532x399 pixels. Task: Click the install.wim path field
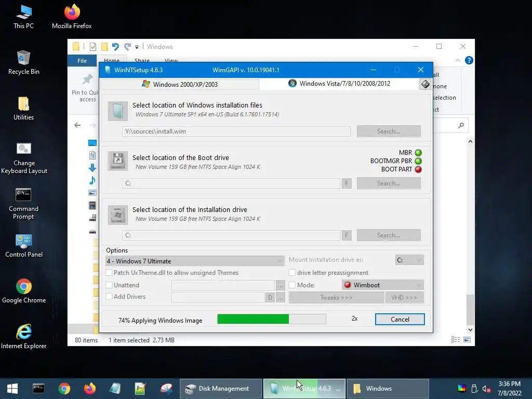(236, 131)
